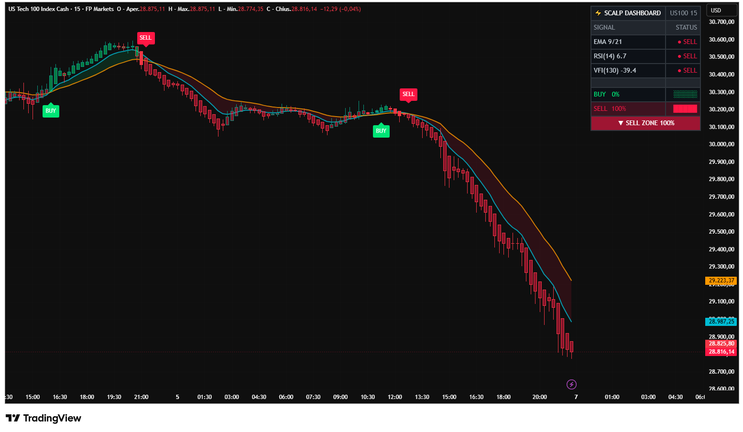Click the BUY marker just before the 12:00 candle

(x=381, y=130)
